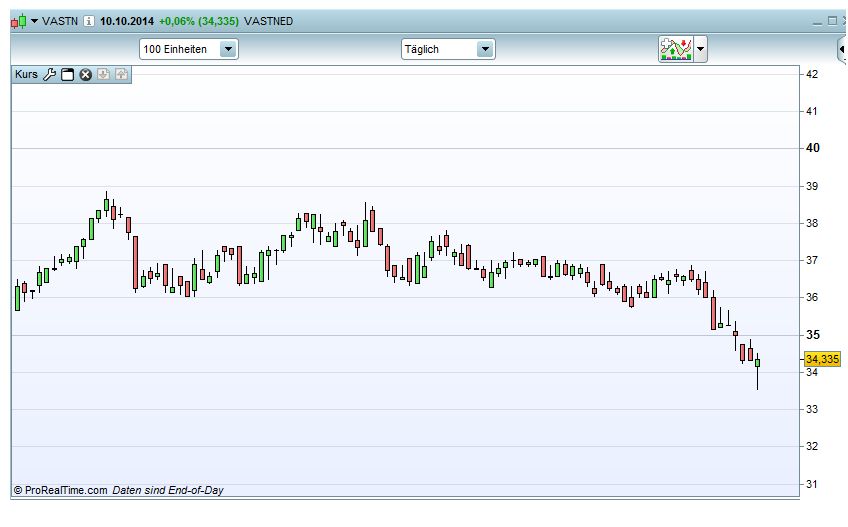Maximize the Kurs price panel
Viewport: 848px width, 527px height.
(68, 74)
